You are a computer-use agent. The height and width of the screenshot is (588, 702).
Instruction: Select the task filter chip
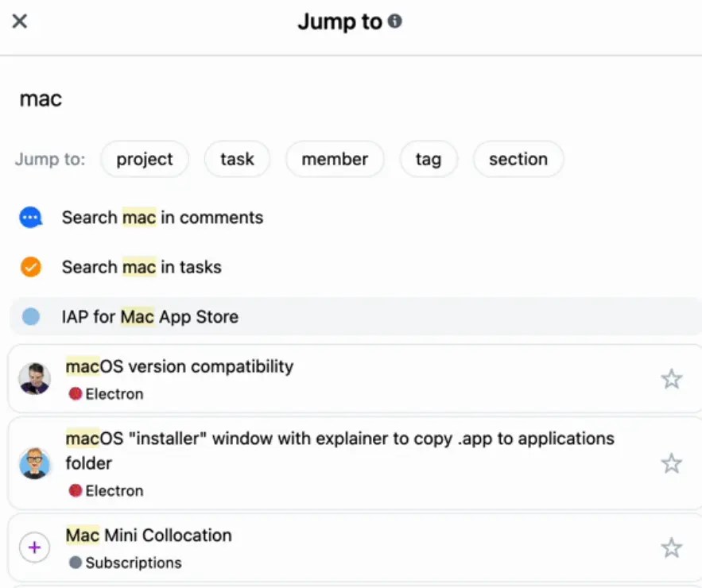[x=237, y=159]
